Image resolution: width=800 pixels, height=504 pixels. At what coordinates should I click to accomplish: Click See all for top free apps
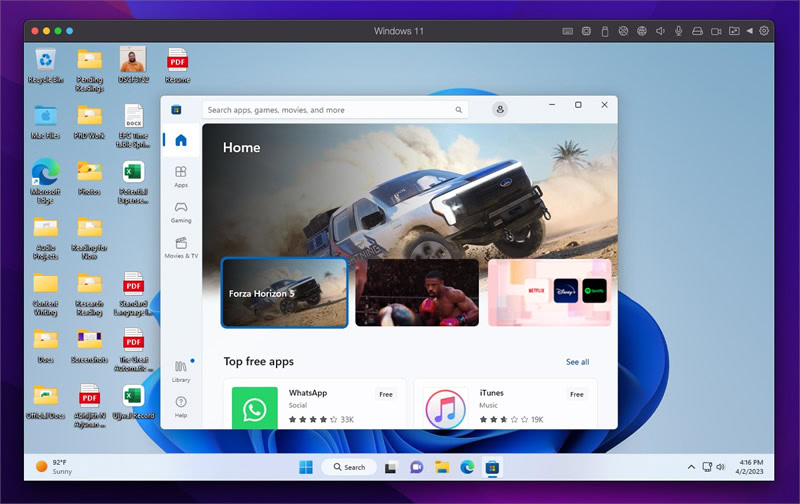click(x=577, y=362)
